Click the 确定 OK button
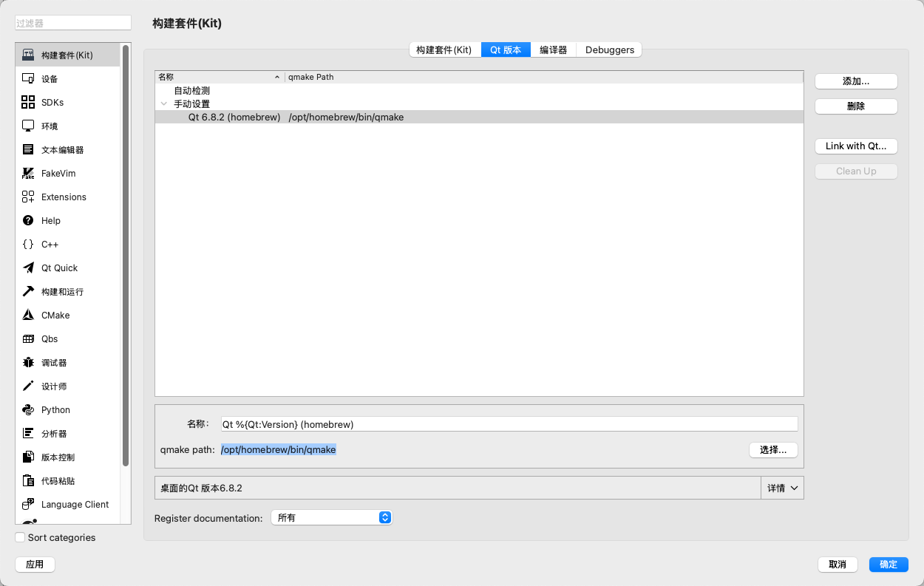The height and width of the screenshot is (586, 924). (889, 565)
